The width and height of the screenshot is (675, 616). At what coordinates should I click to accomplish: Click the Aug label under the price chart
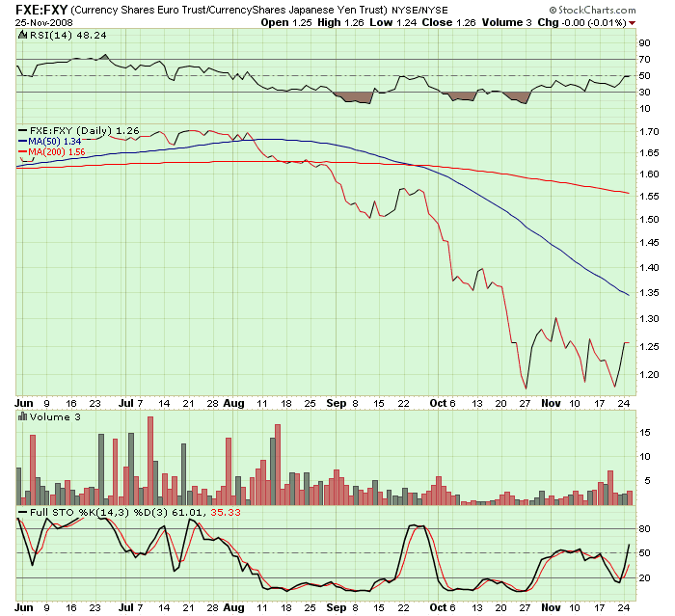click(x=233, y=403)
